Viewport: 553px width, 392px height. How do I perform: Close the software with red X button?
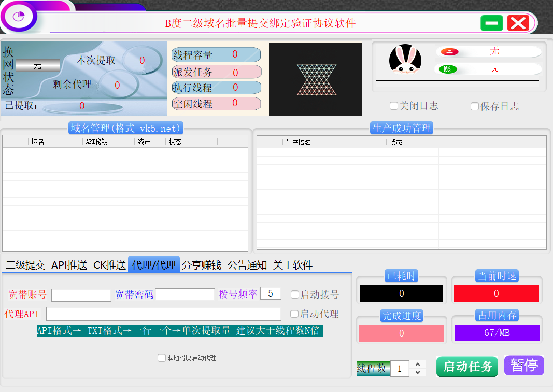[518, 23]
